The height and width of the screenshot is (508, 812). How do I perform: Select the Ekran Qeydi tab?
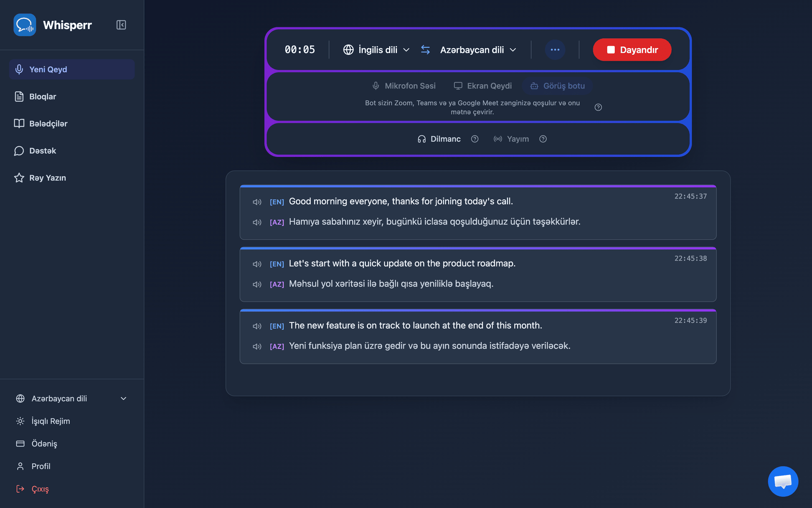[483, 86]
